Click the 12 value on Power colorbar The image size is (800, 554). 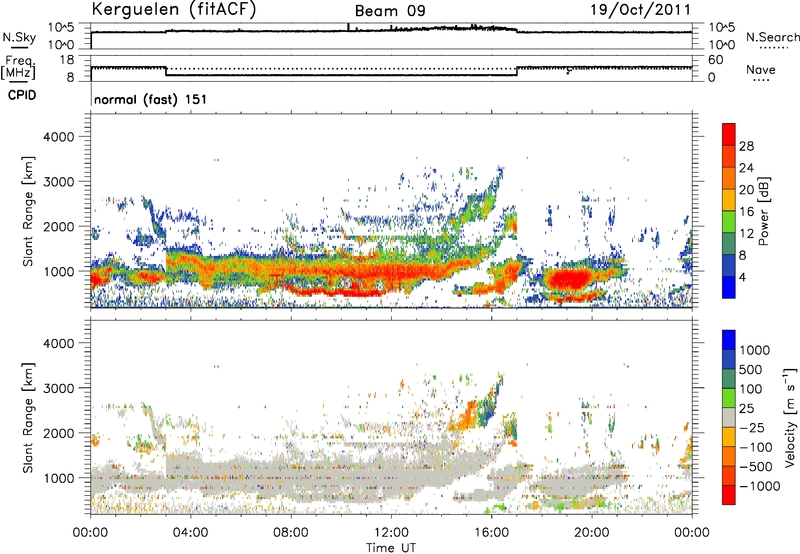click(746, 234)
